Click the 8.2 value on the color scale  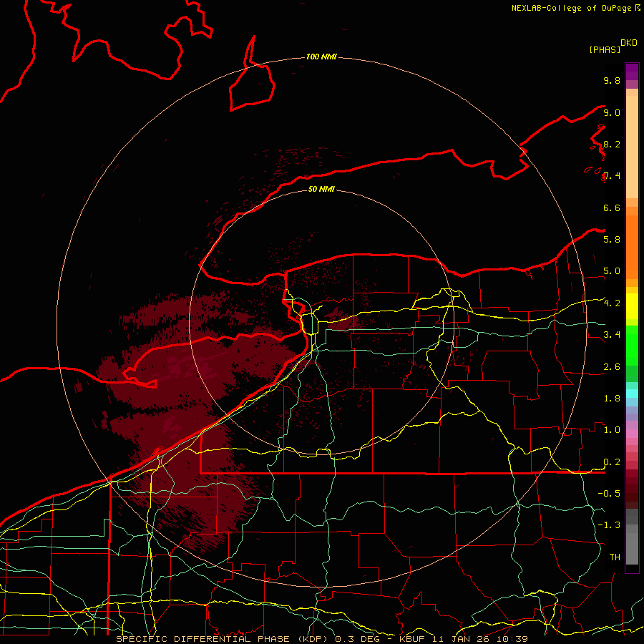click(612, 144)
